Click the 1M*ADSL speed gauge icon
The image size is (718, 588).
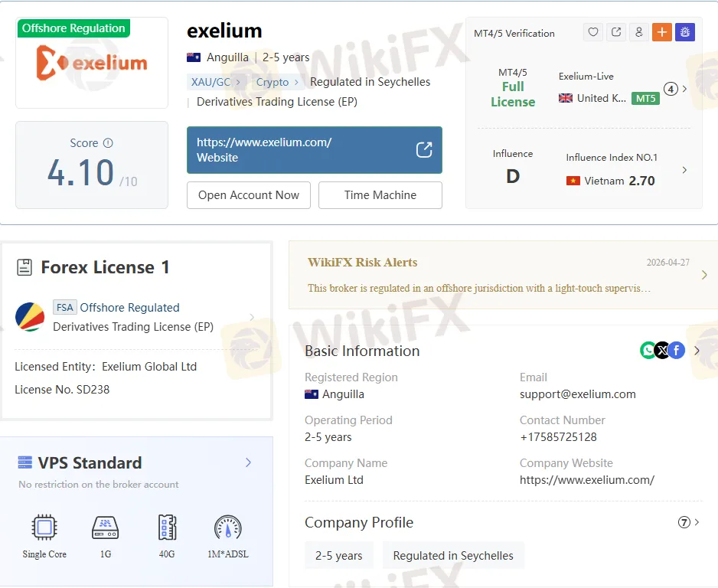(x=227, y=527)
